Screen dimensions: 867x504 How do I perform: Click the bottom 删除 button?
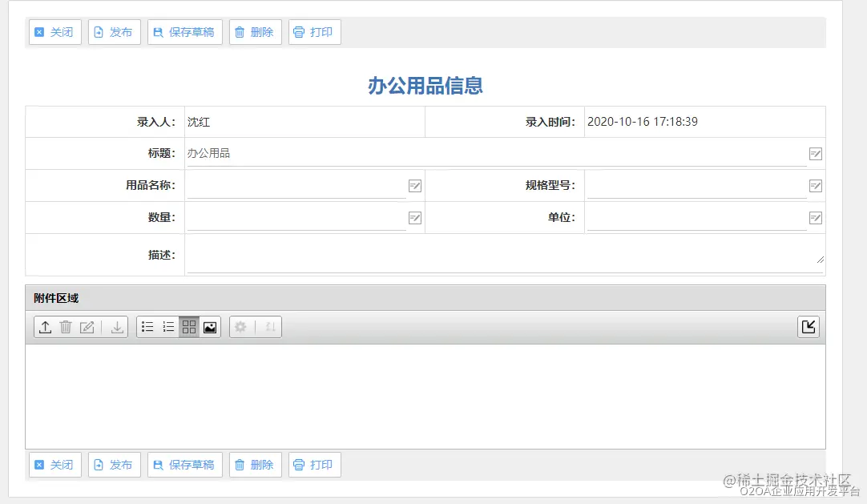coord(255,465)
